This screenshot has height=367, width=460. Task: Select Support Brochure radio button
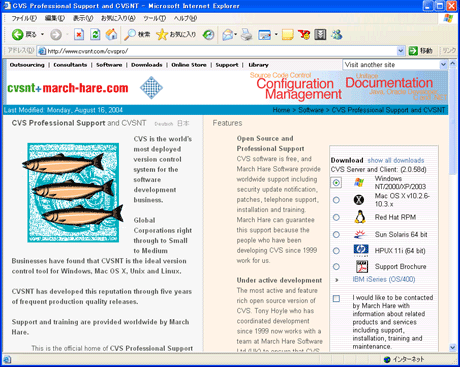coord(336,266)
